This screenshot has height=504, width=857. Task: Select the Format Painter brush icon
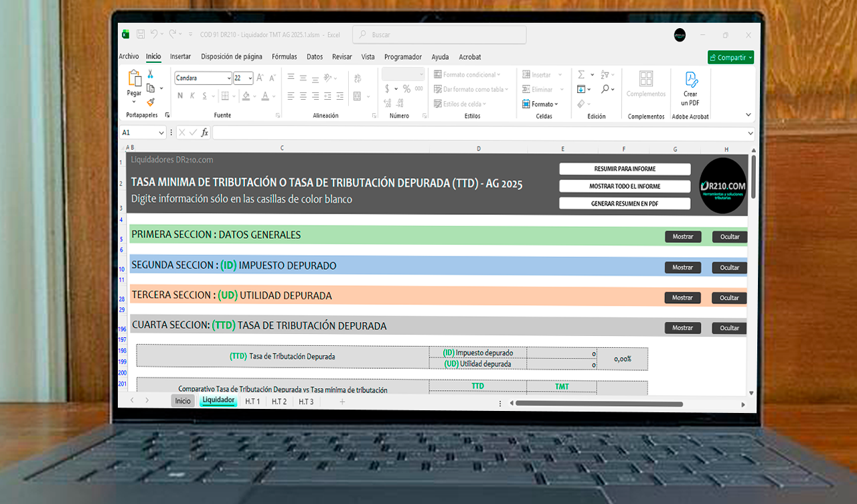pos(151,102)
